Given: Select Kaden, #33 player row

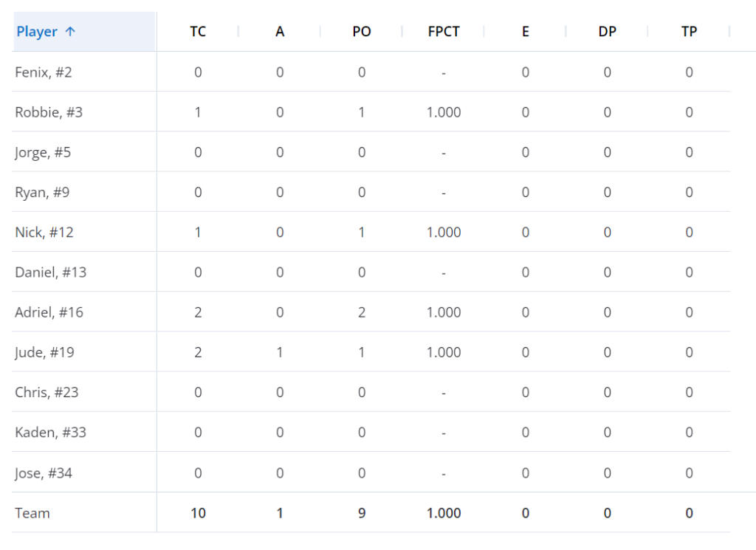Looking at the screenshot, I should click(50, 432).
